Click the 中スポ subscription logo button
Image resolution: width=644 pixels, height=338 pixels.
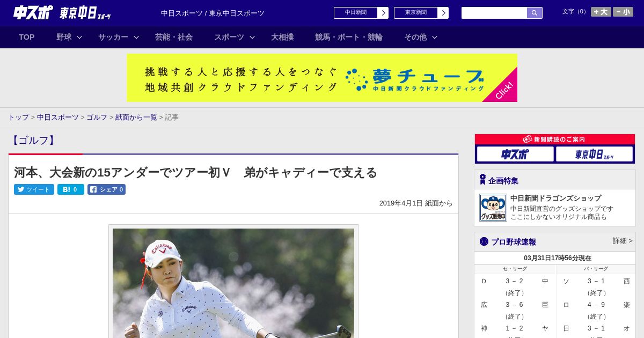[x=515, y=155]
